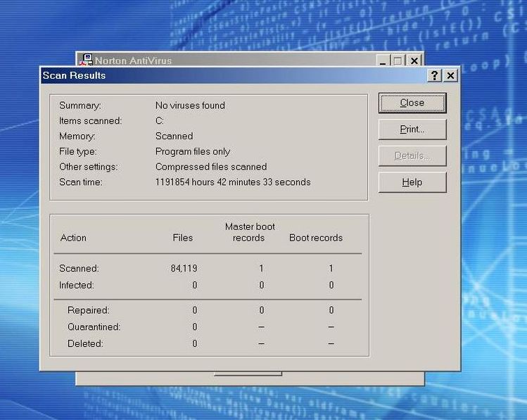The image size is (527, 420).
Task: Click the 'Memory:' label
Action: (x=77, y=136)
